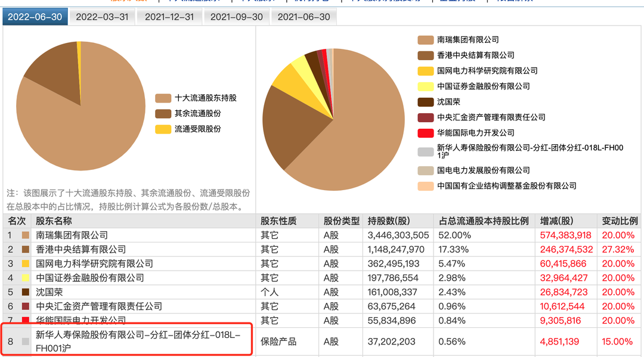This screenshot has height=357, width=644.
Task: Select the increase value 246,374,532
Action: [566, 250]
